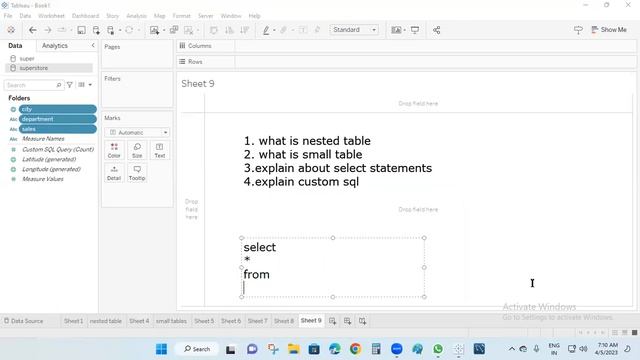Screen dimensions: 640x360
Task: Click the Sort Ascending icon
Action: 229,30
